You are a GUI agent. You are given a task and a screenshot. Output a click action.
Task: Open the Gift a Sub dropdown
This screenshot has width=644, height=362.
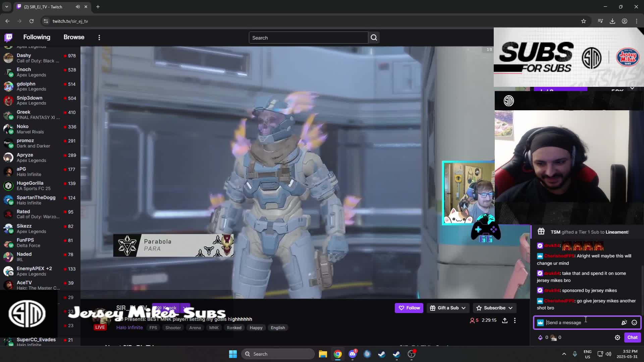448,308
